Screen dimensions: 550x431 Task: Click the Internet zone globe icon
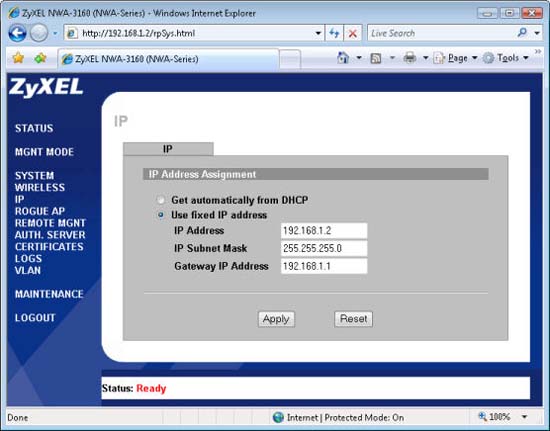278,417
